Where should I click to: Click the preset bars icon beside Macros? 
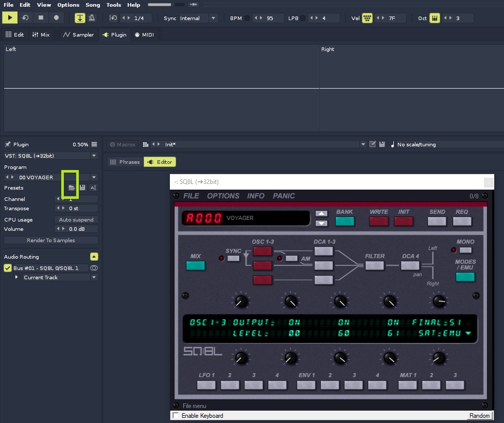146,144
